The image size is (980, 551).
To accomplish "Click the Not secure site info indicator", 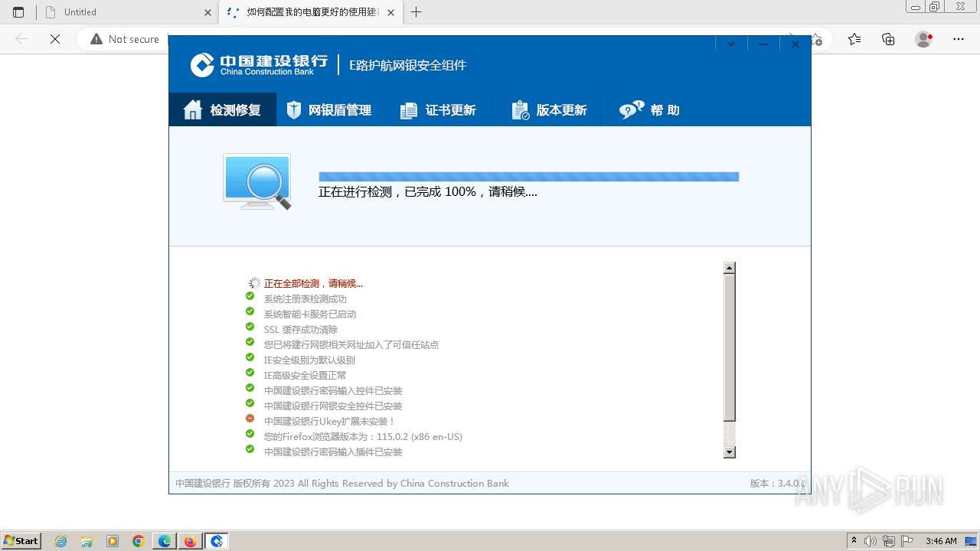I will tap(125, 39).
